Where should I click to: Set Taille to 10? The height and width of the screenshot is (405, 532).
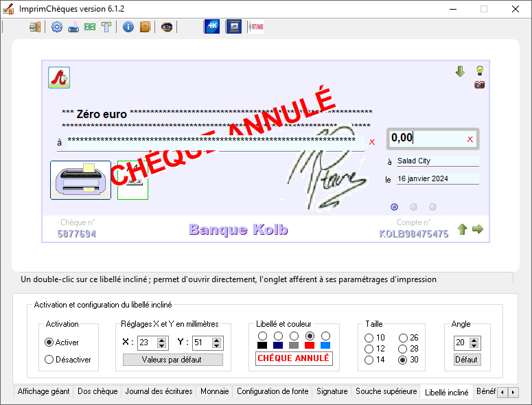click(369, 338)
